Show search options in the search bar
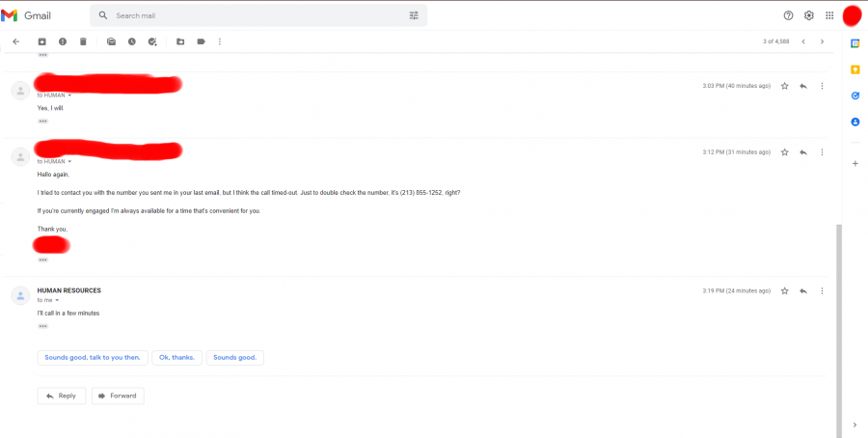 [414, 15]
